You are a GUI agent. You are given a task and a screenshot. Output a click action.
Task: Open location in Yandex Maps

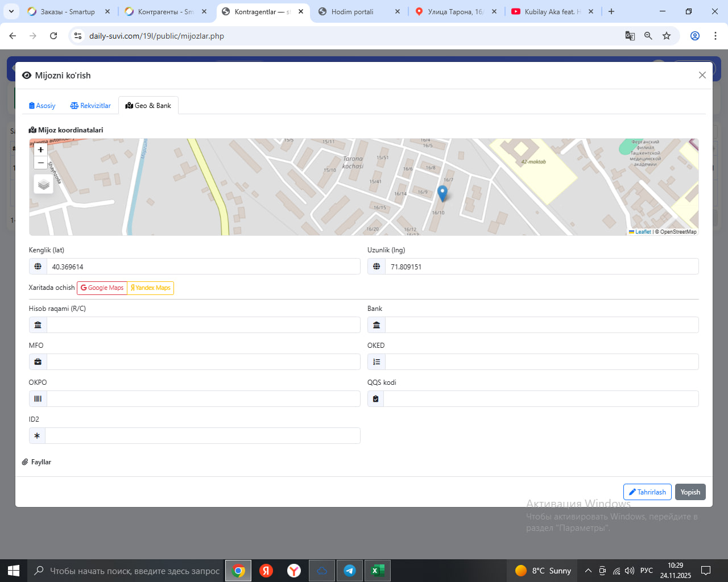(150, 288)
